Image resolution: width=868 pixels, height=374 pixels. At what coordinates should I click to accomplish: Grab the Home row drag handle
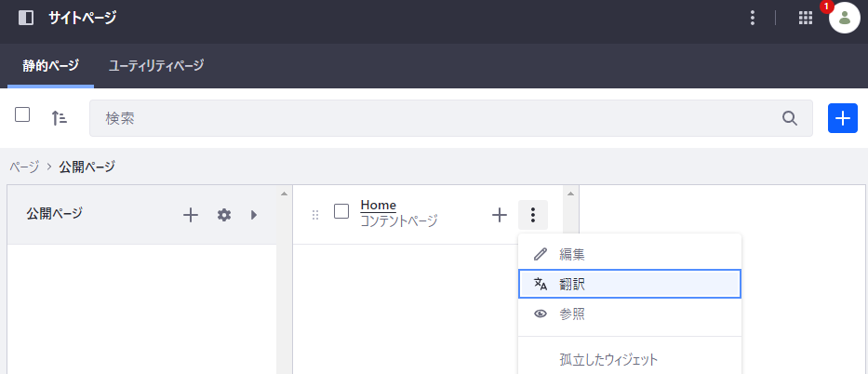[314, 215]
